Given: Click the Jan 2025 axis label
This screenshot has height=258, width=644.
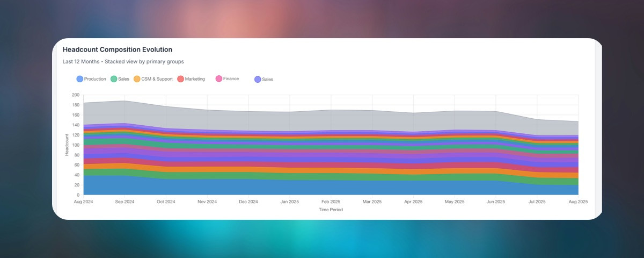Looking at the screenshot, I should click(290, 202).
